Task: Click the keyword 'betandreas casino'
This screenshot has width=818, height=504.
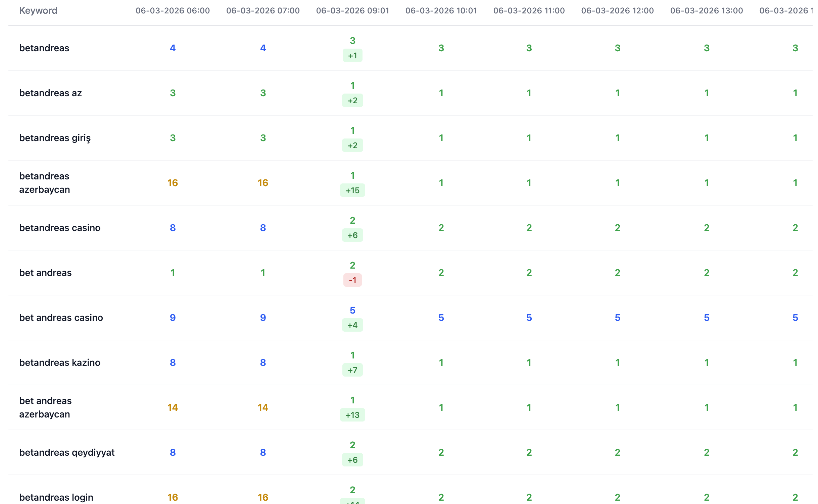Action: pos(60,228)
